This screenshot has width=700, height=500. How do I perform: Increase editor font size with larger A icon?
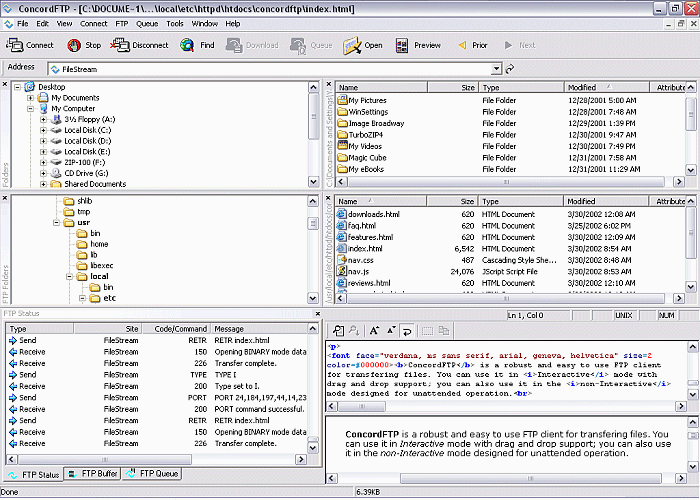click(374, 331)
